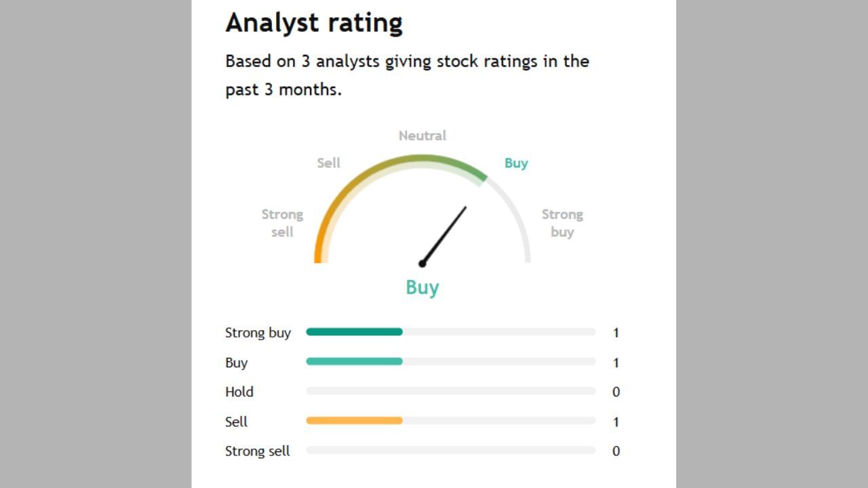Click the teal Buy rating bar
Image resolution: width=868 pixels, height=488 pixels.
pos(354,362)
